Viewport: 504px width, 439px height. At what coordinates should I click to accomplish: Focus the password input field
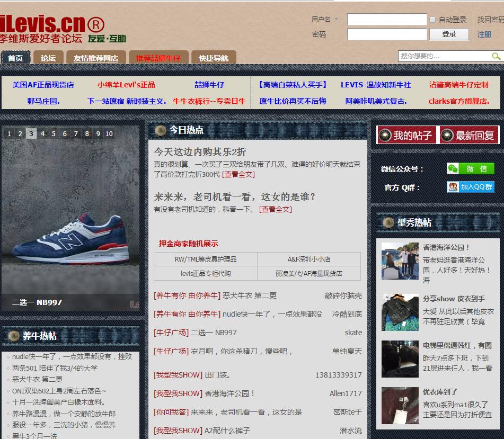(x=387, y=34)
